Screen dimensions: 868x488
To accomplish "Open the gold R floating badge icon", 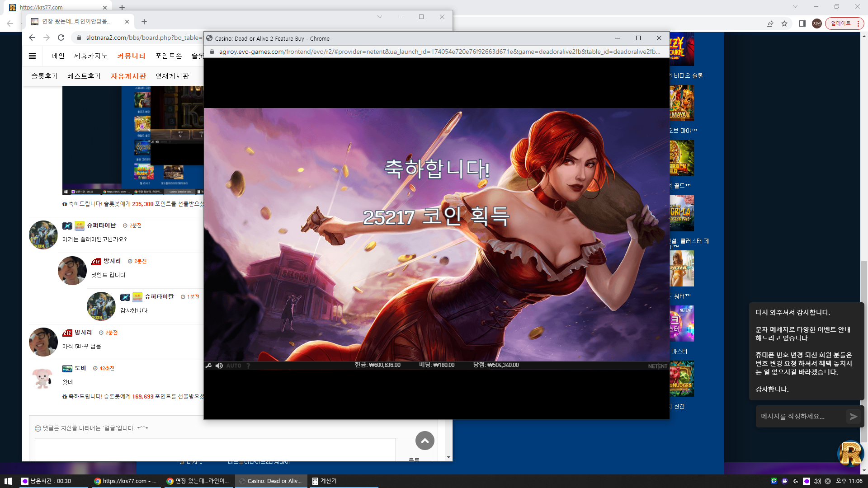I will [851, 453].
